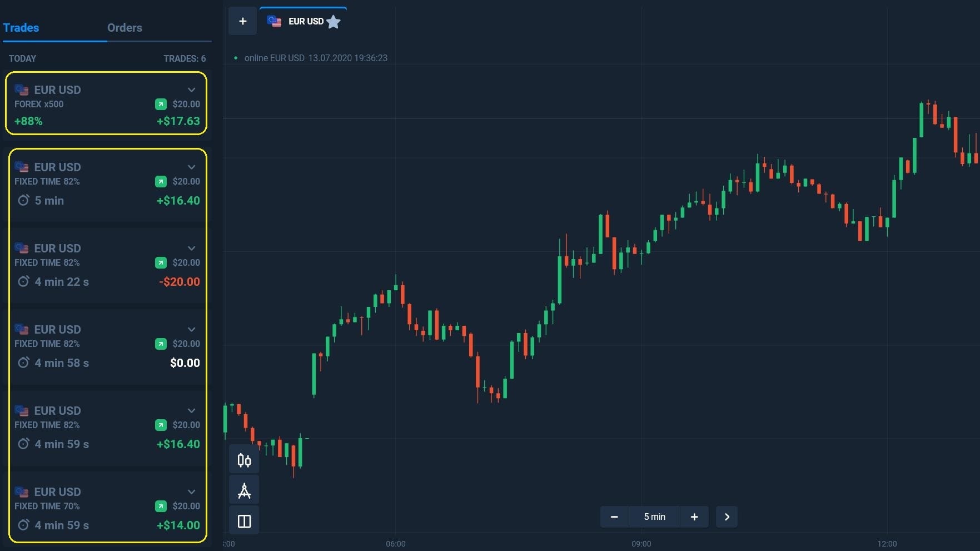The image size is (980, 551).
Task: Expand the 4 min 22 s trade
Action: [191, 248]
